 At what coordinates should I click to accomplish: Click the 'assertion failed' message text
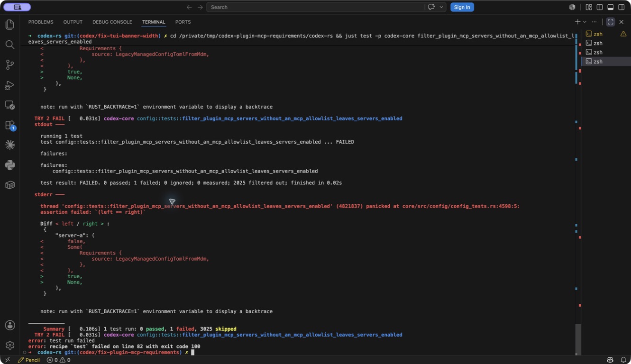pos(92,212)
